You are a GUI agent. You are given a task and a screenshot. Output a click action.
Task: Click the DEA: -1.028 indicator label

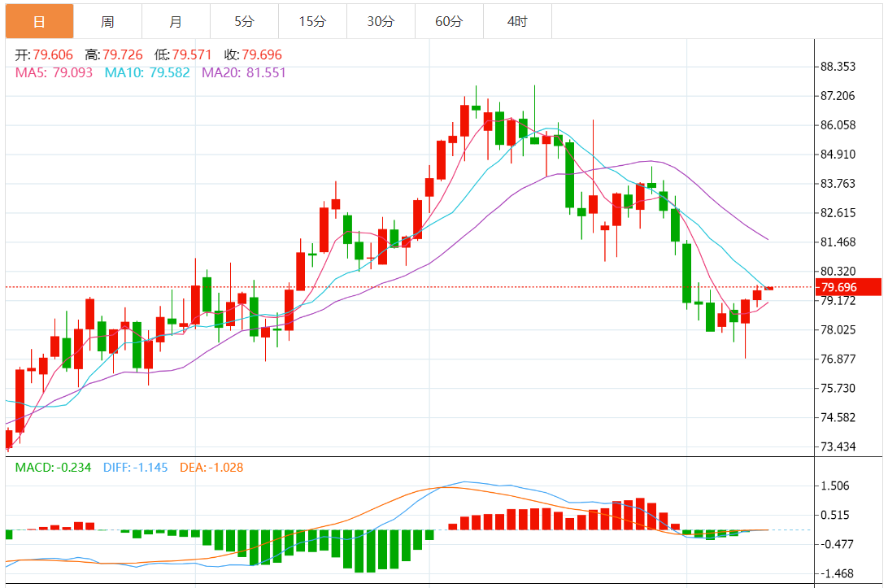[x=211, y=468]
